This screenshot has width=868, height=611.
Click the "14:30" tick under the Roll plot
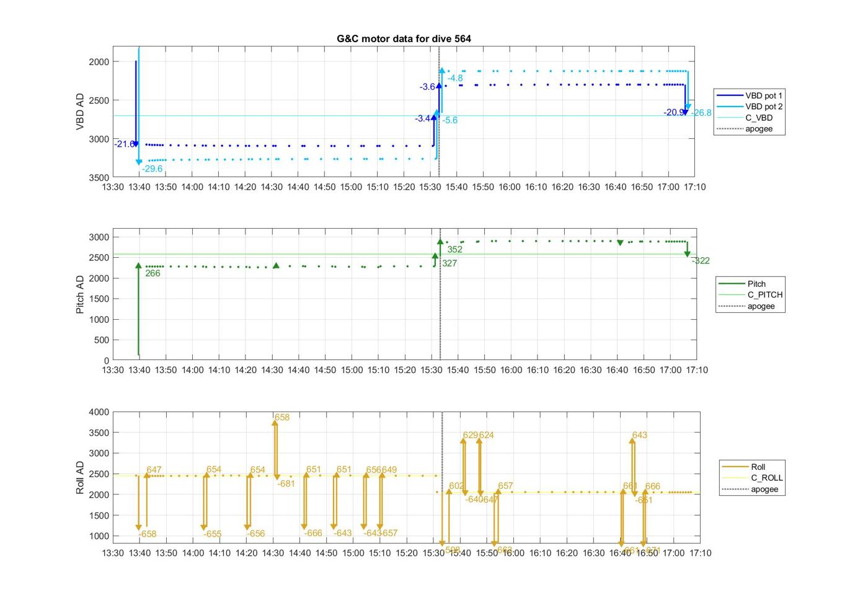click(x=273, y=553)
